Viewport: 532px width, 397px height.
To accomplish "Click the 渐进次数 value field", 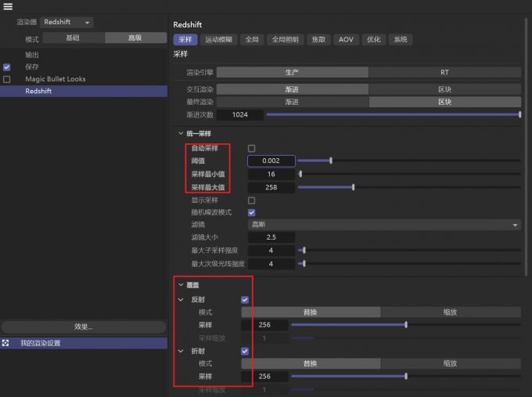I will pyautogui.click(x=240, y=115).
